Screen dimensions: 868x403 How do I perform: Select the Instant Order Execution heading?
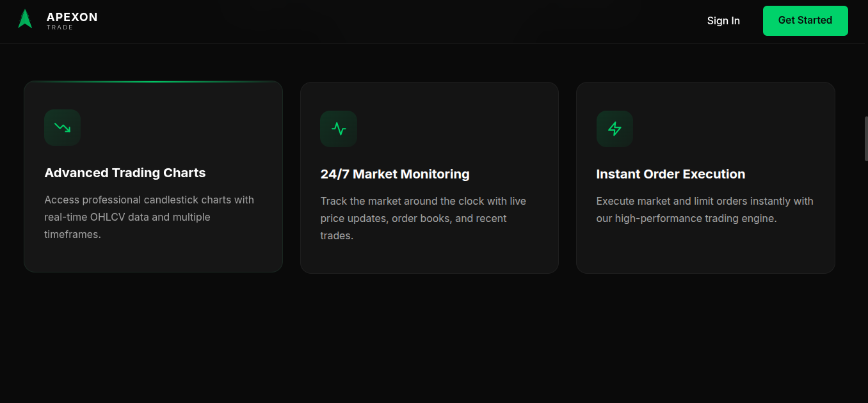click(671, 174)
